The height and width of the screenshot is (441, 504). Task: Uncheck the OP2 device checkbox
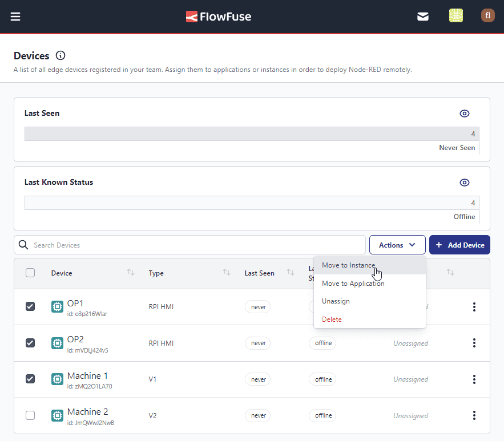[x=30, y=343]
